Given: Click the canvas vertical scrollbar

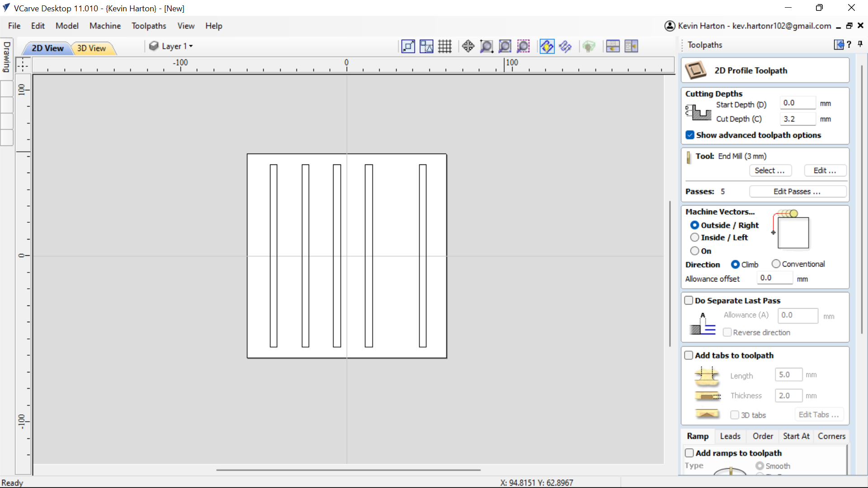Looking at the screenshot, I should [x=670, y=273].
